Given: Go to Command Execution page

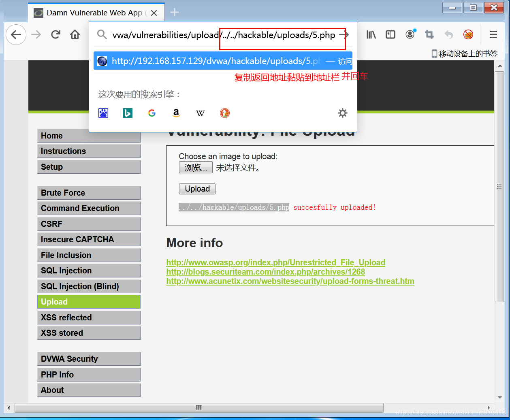Looking at the screenshot, I should click(x=89, y=208).
